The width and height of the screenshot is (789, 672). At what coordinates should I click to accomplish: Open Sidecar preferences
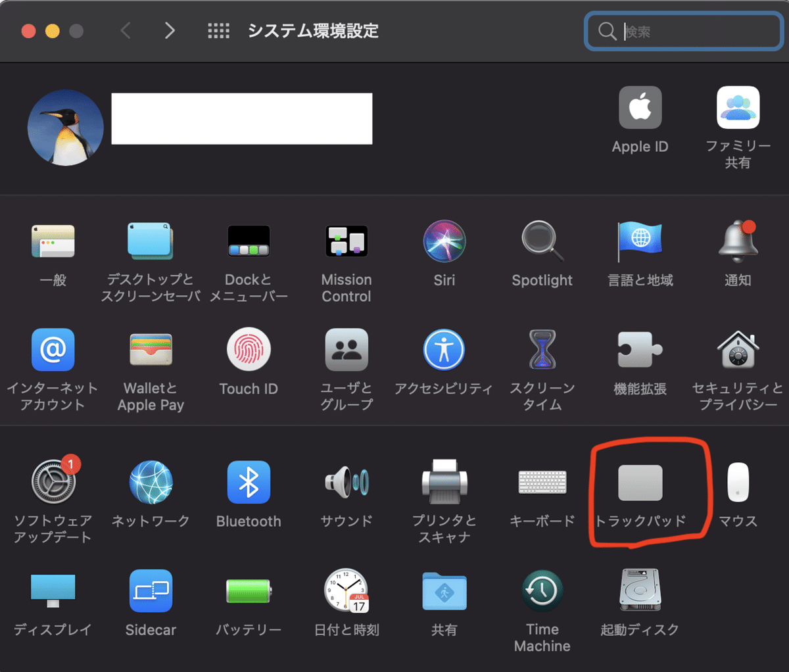151,590
